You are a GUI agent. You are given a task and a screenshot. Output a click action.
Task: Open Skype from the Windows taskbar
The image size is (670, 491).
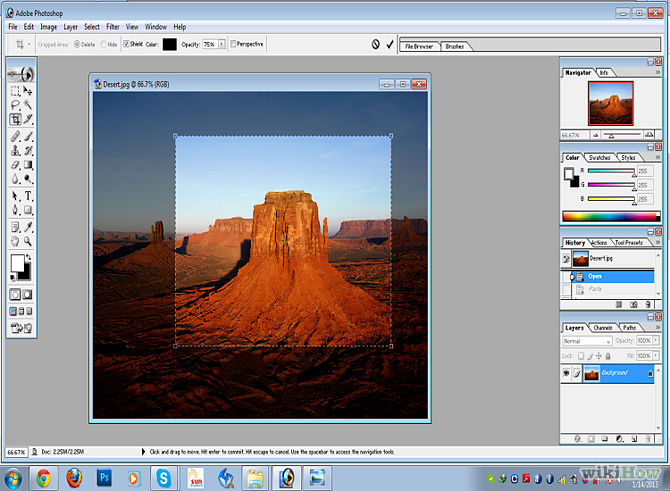[x=163, y=478]
